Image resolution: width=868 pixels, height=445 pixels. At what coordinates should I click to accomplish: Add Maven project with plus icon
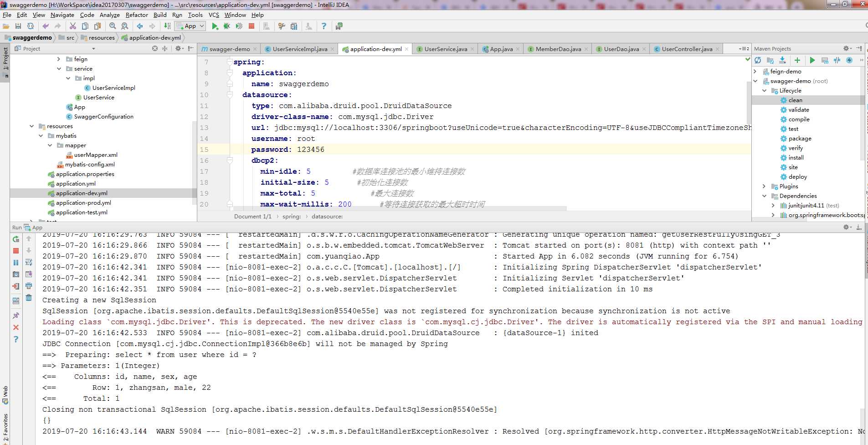click(x=797, y=60)
